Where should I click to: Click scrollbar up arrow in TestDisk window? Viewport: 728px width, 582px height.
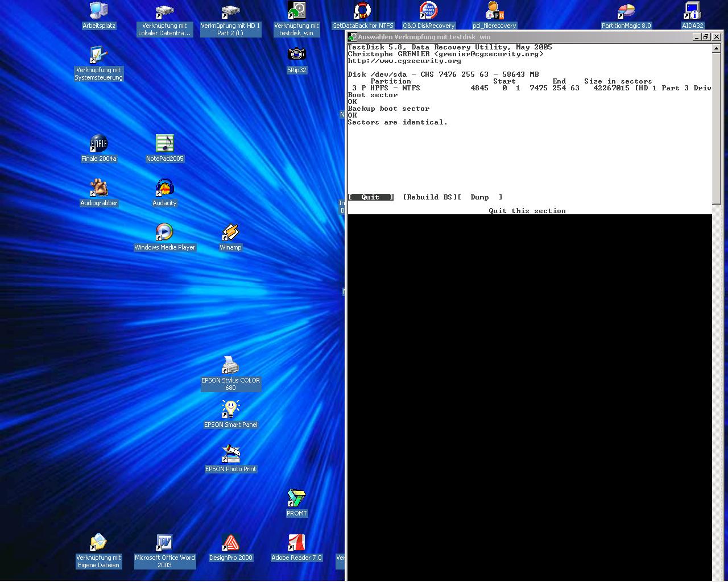tap(717, 49)
